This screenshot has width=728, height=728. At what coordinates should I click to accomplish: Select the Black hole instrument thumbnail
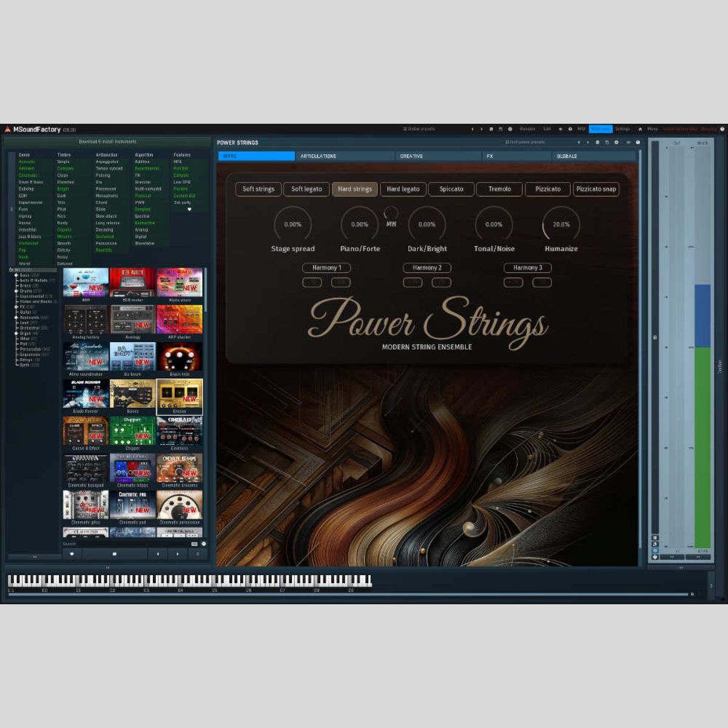180,357
